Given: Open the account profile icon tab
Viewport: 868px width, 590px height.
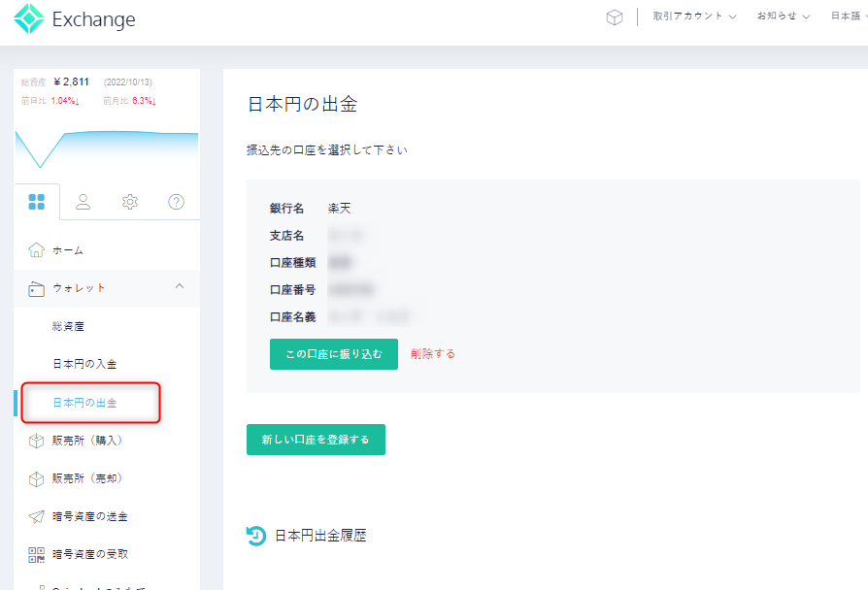Looking at the screenshot, I should tap(83, 202).
